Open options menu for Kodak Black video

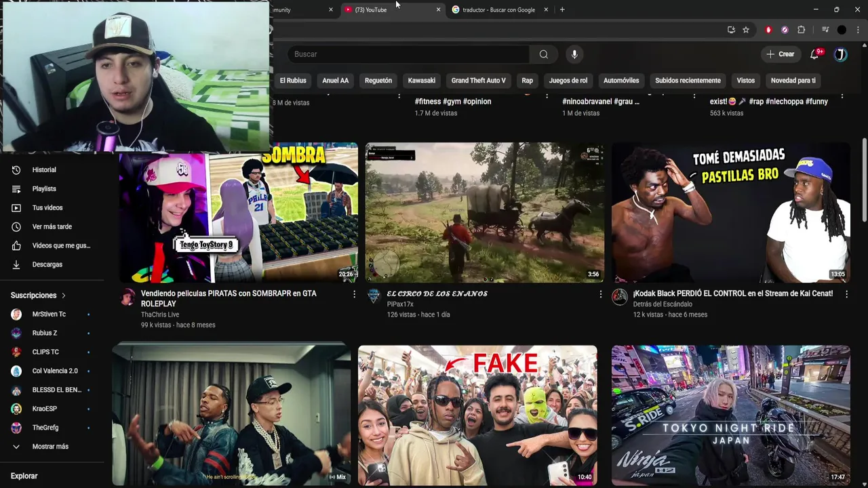coord(846,294)
